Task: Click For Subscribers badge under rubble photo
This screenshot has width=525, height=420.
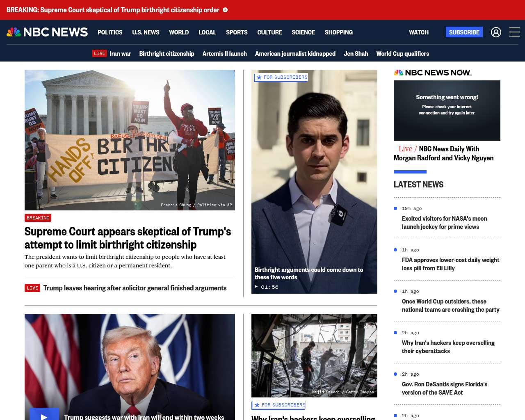Action: coord(279,405)
